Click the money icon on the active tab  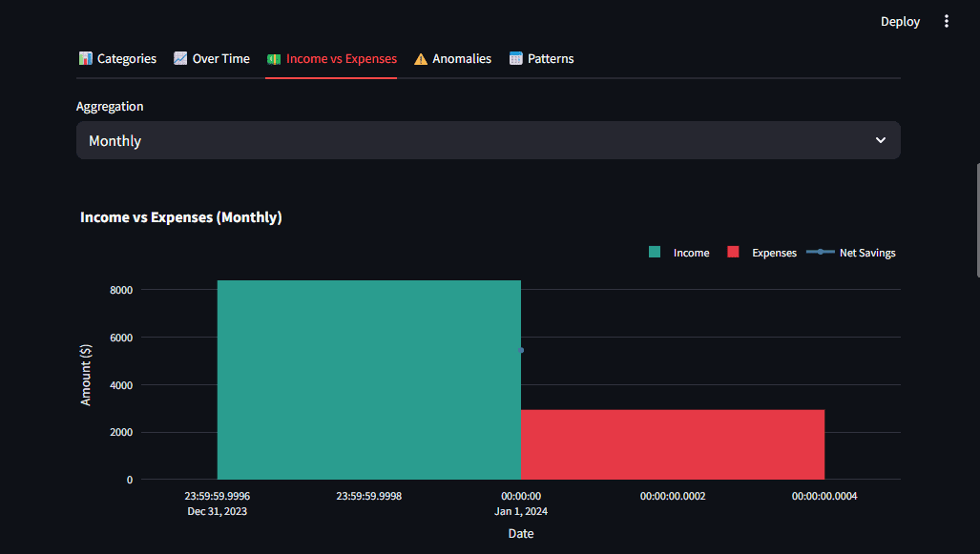coord(274,59)
